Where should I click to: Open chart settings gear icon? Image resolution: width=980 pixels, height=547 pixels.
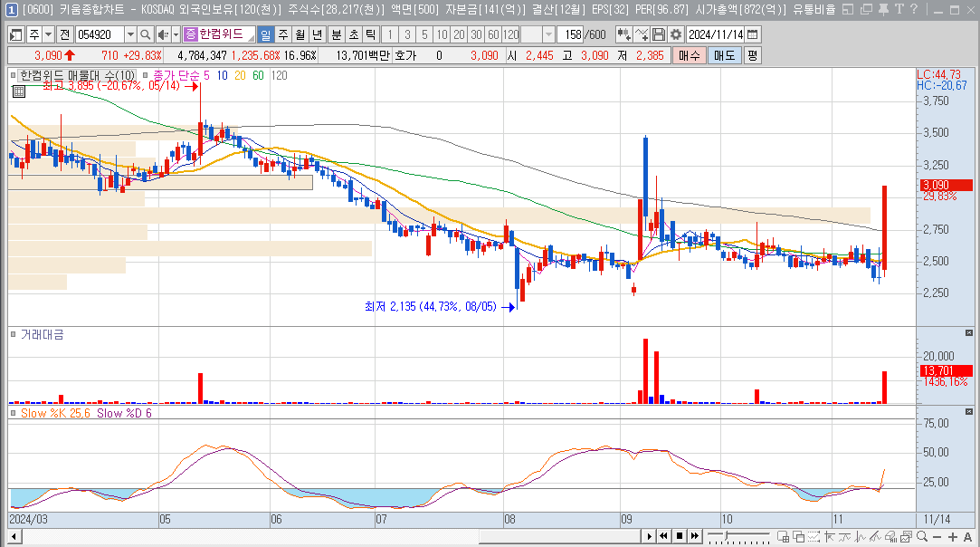676,34
